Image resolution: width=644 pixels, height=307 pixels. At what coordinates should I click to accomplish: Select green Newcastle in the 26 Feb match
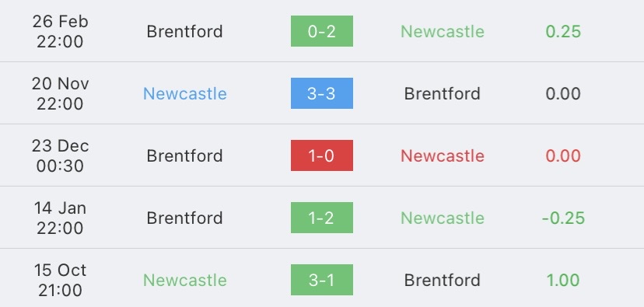click(x=443, y=32)
